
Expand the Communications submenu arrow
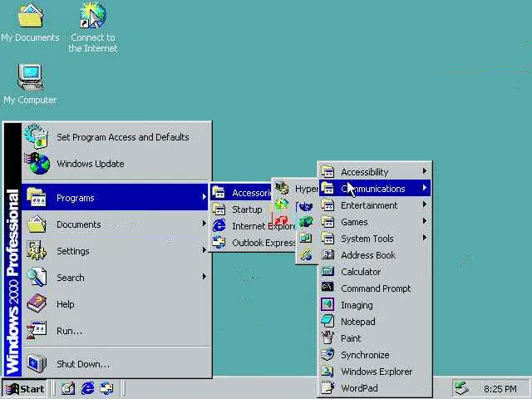pos(425,188)
